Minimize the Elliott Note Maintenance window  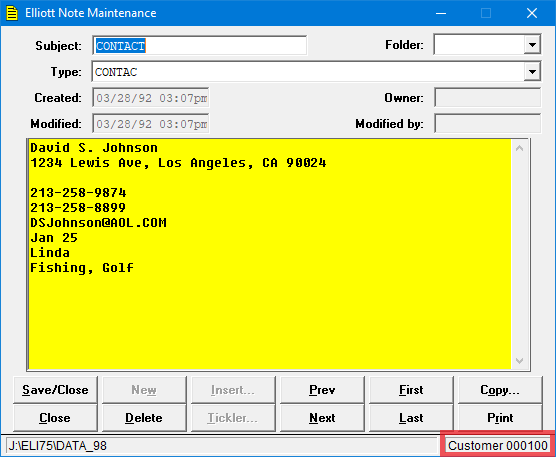click(441, 13)
